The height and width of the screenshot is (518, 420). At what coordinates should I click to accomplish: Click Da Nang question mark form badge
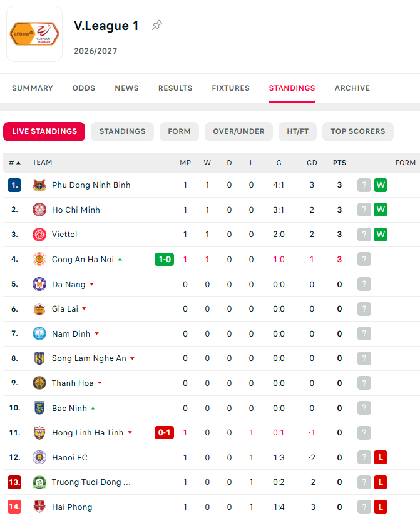[x=364, y=284]
